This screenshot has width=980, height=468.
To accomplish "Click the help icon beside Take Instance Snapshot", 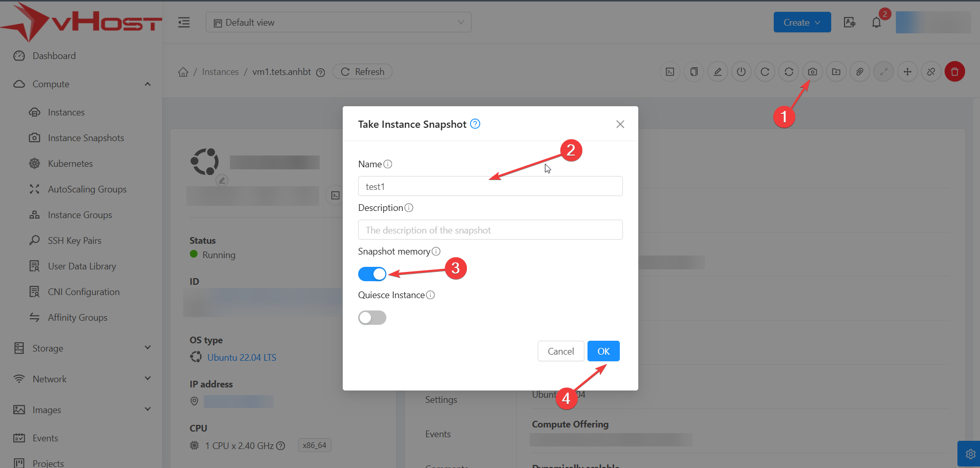I will [x=475, y=124].
